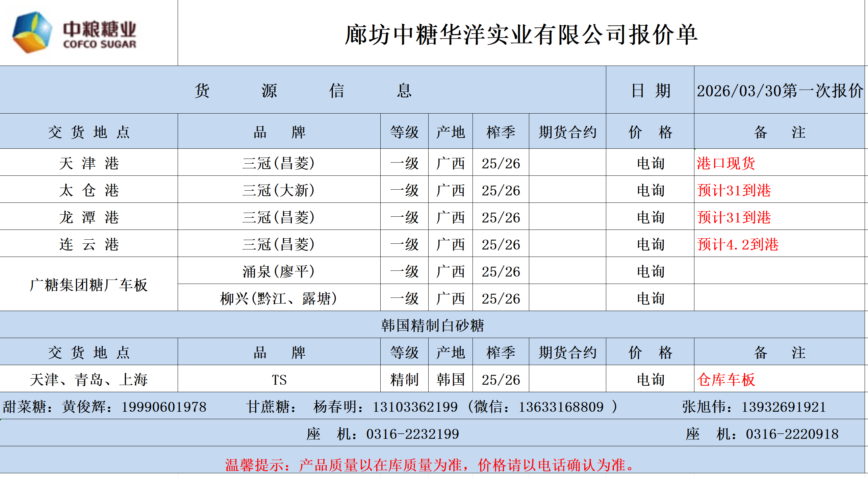
Task: Click the brand cell 三冠(大新)
Action: pos(279,190)
